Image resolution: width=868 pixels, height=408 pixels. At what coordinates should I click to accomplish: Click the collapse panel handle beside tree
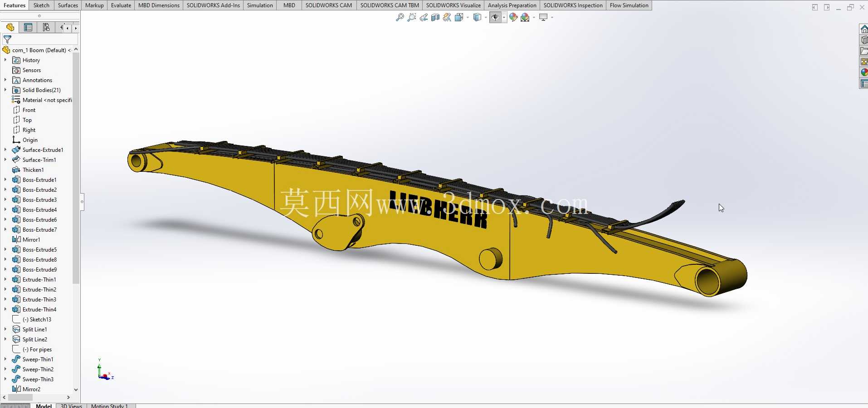[82, 201]
